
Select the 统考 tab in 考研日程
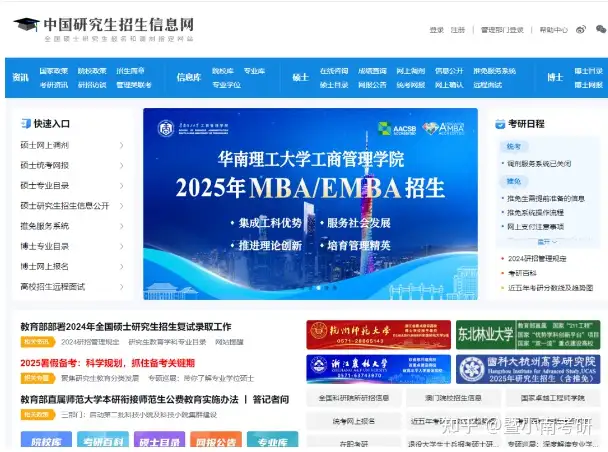click(x=514, y=147)
